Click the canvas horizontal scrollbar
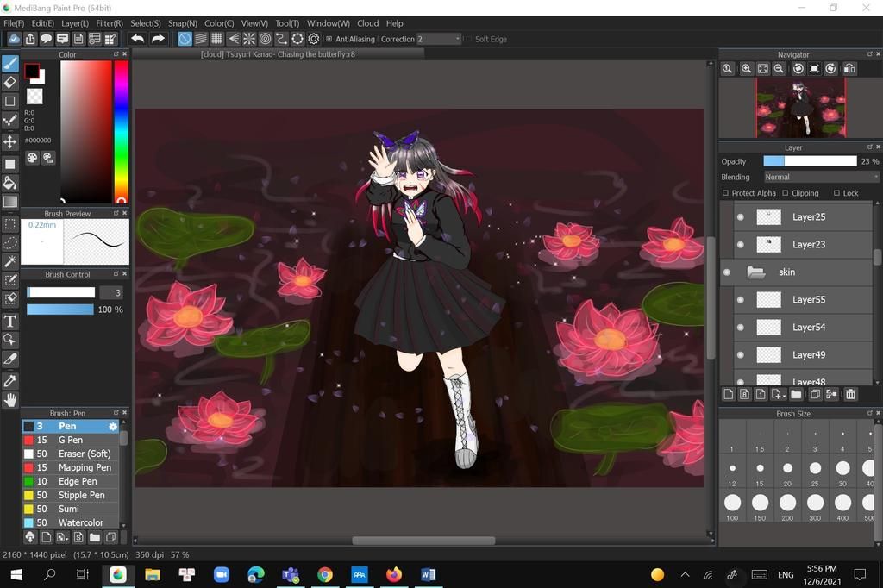Image resolution: width=883 pixels, height=588 pixels. pyautogui.click(x=423, y=541)
